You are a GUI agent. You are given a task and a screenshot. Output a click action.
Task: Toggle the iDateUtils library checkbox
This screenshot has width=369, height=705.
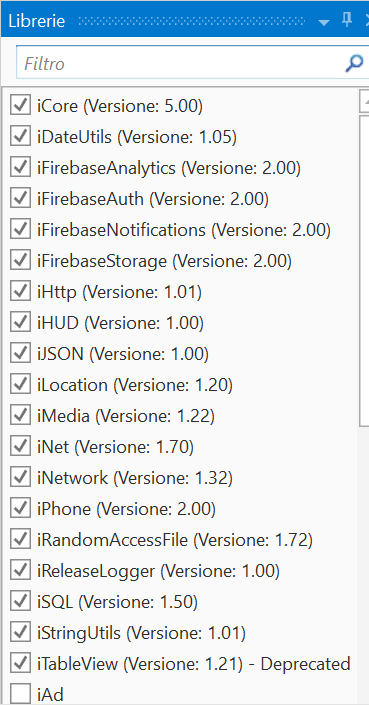pyautogui.click(x=20, y=137)
